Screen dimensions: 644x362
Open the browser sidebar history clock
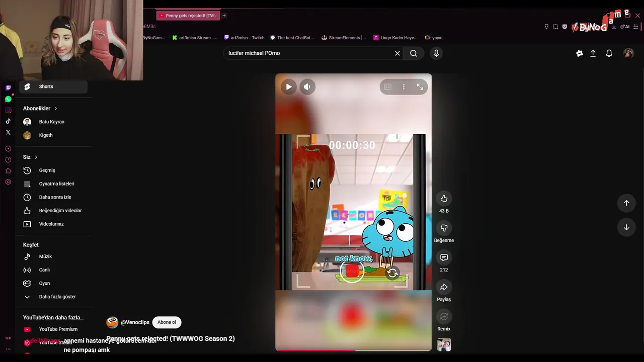(x=8, y=160)
